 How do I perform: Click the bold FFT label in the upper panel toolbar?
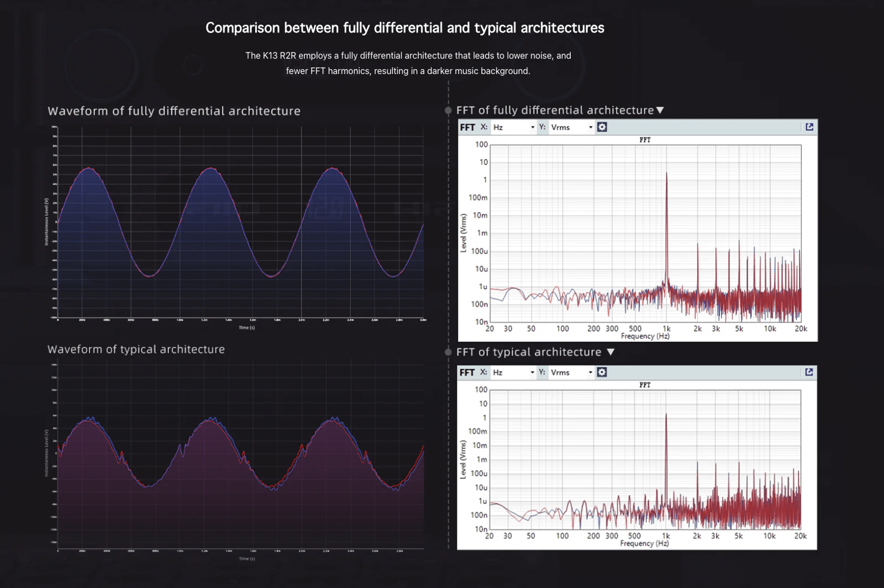tap(467, 128)
